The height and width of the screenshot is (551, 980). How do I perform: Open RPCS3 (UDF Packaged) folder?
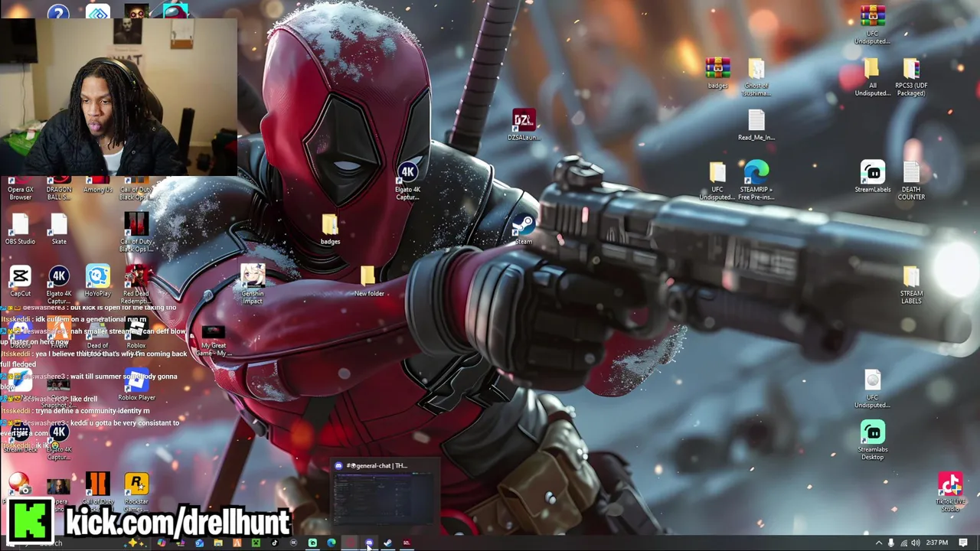tap(911, 77)
